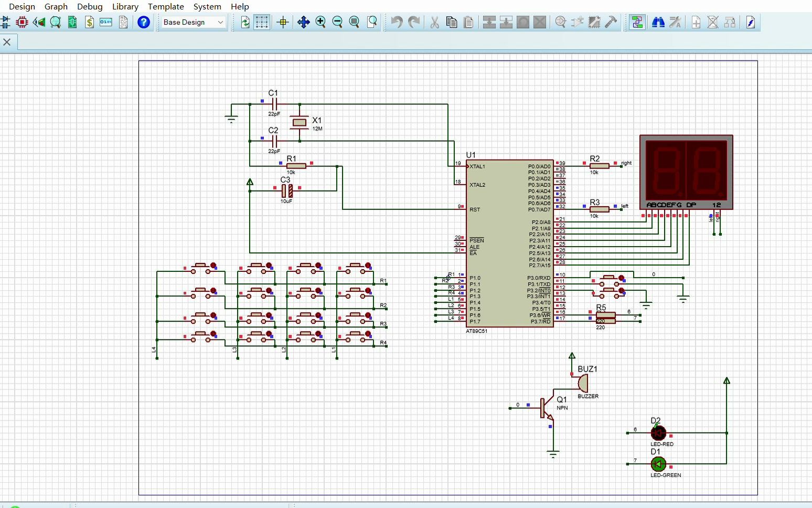Click the Remove Sheet icon

pyautogui.click(x=713, y=22)
